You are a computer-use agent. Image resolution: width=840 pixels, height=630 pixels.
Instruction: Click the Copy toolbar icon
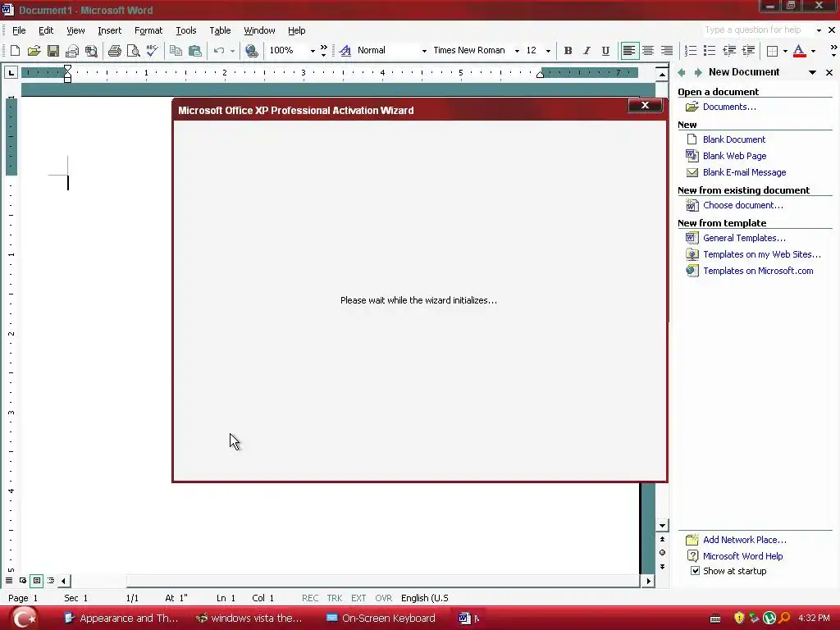(176, 50)
